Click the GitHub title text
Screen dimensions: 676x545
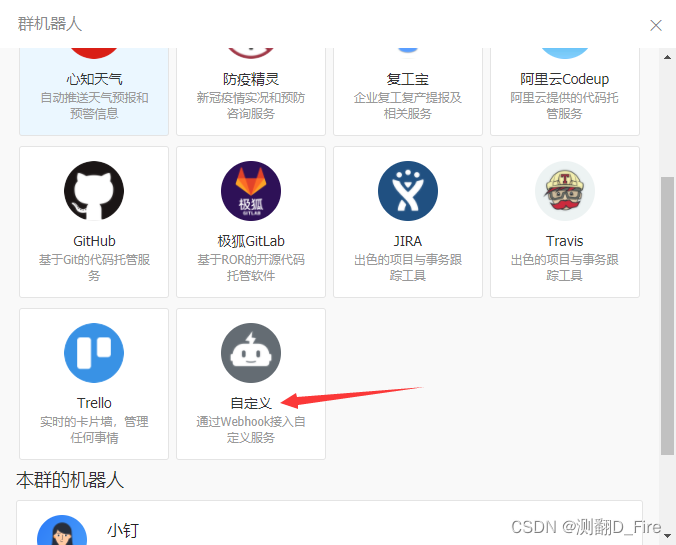pyautogui.click(x=94, y=241)
